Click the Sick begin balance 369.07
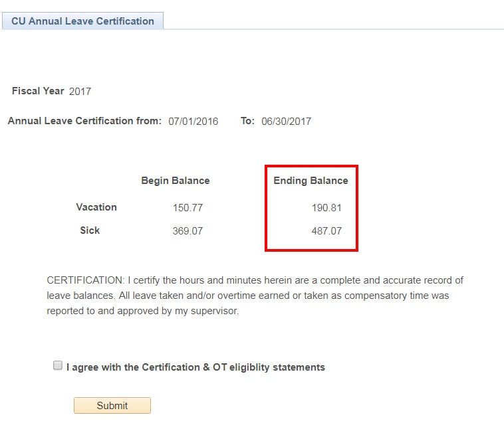504x441 pixels. (x=188, y=230)
